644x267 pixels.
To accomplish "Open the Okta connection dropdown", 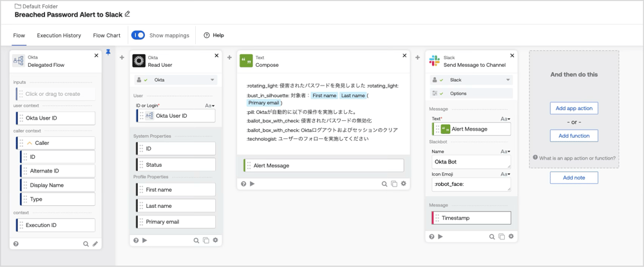I will click(x=176, y=80).
